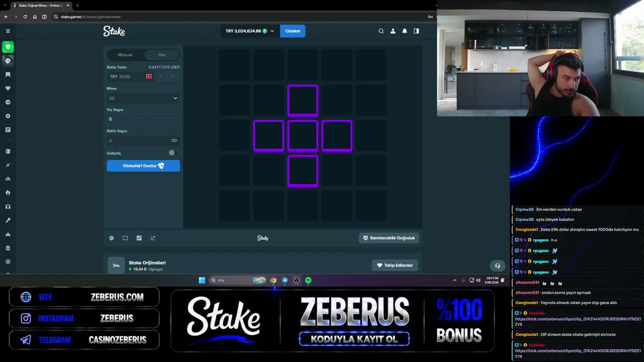This screenshot has height=362, width=644.
Task: Deselect the highlighted tile right of center
Action: [x=337, y=136]
